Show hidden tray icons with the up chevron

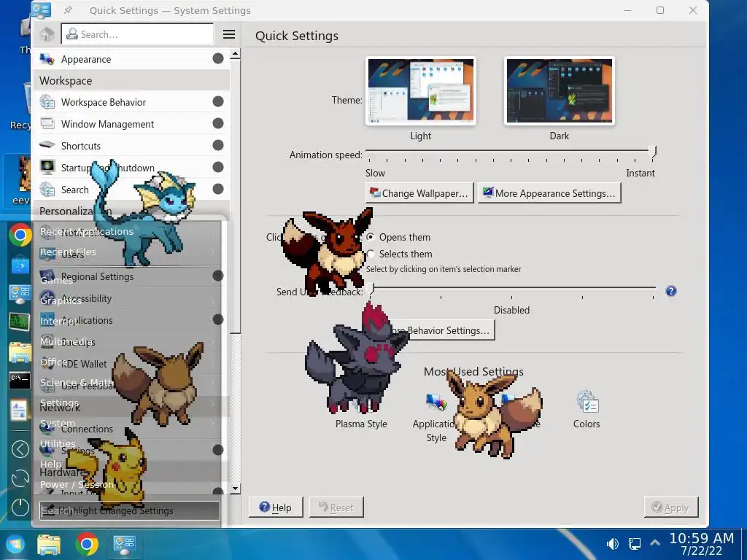point(655,542)
